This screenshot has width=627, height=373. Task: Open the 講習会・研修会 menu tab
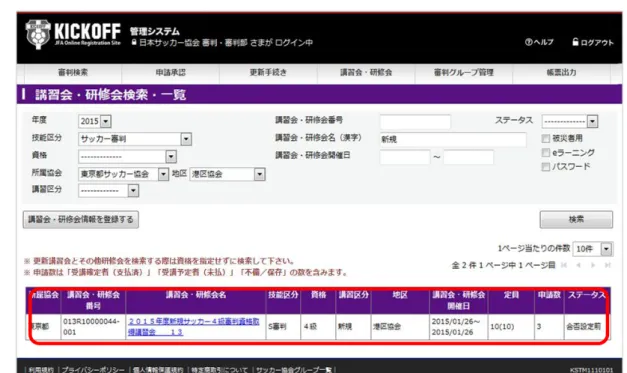click(x=366, y=72)
